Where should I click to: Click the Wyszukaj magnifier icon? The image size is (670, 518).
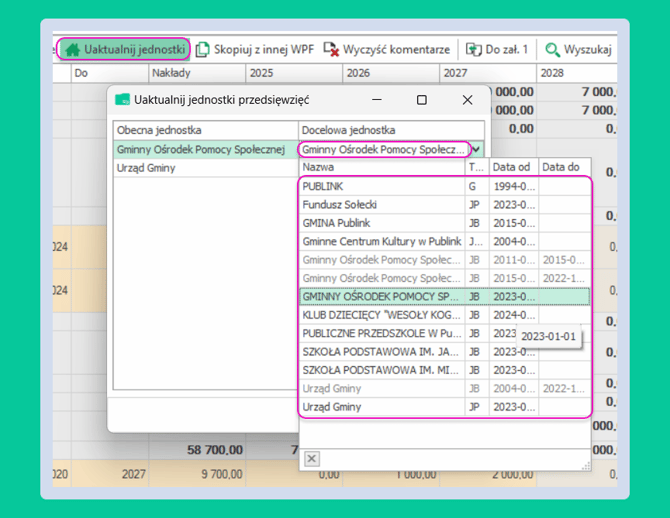pos(552,50)
